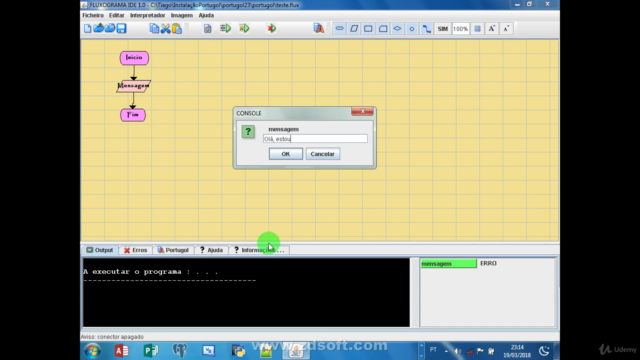This screenshot has width=640, height=360.
Task: Switch to the Erros tab
Action: (x=136, y=250)
